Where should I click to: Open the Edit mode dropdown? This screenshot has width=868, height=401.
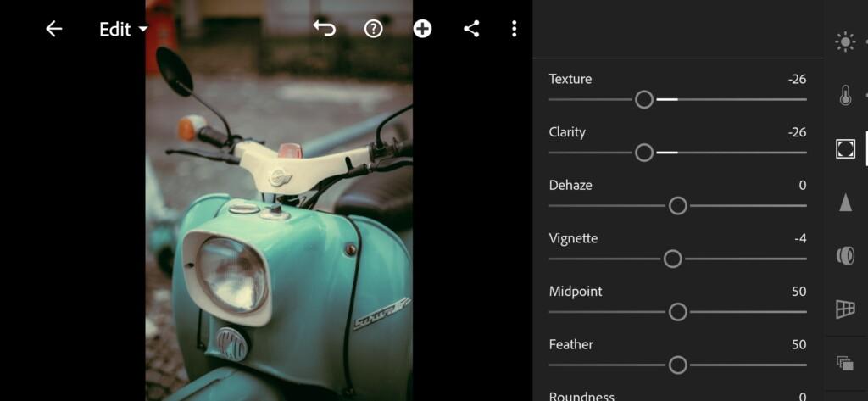click(124, 30)
